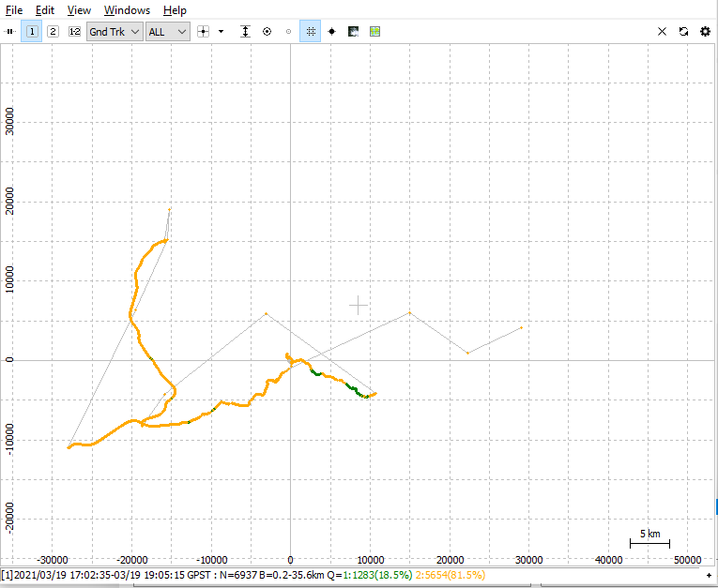Open the ALL quality filter dropdown
Image resolution: width=718 pixels, height=588 pixels.
click(x=168, y=32)
